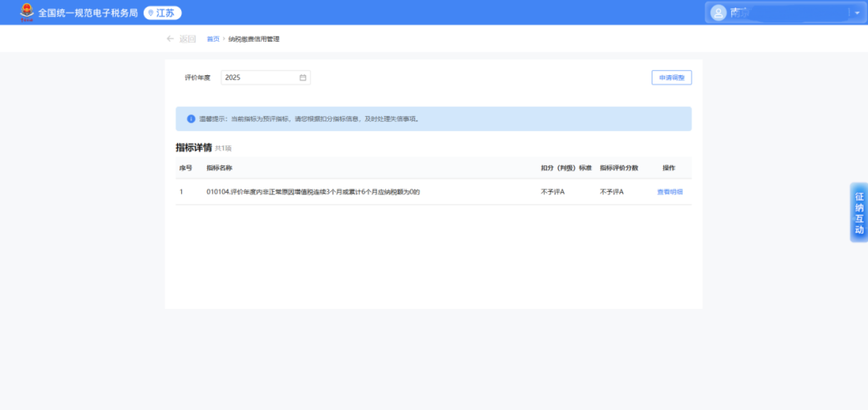The width and height of the screenshot is (868, 410).
Task: Click the 申请调整 button
Action: click(x=671, y=78)
